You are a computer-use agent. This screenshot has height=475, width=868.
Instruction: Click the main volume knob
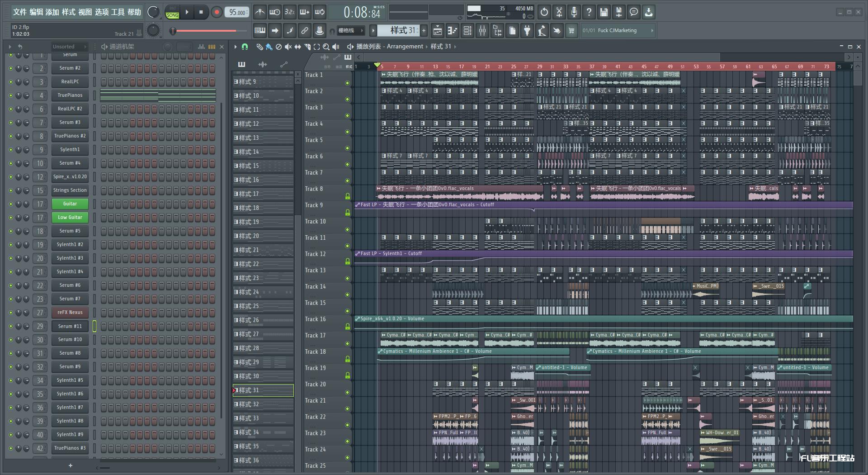click(x=154, y=12)
